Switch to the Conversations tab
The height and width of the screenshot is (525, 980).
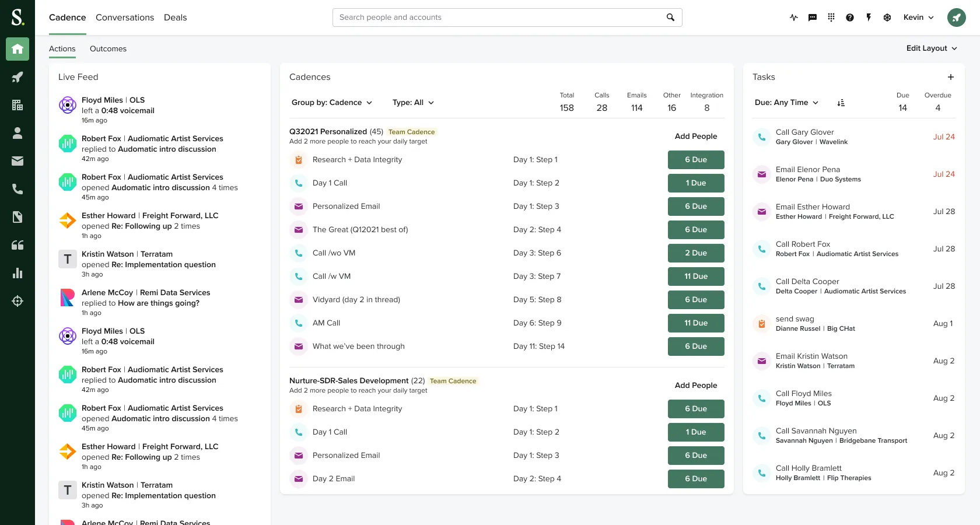pyautogui.click(x=125, y=17)
